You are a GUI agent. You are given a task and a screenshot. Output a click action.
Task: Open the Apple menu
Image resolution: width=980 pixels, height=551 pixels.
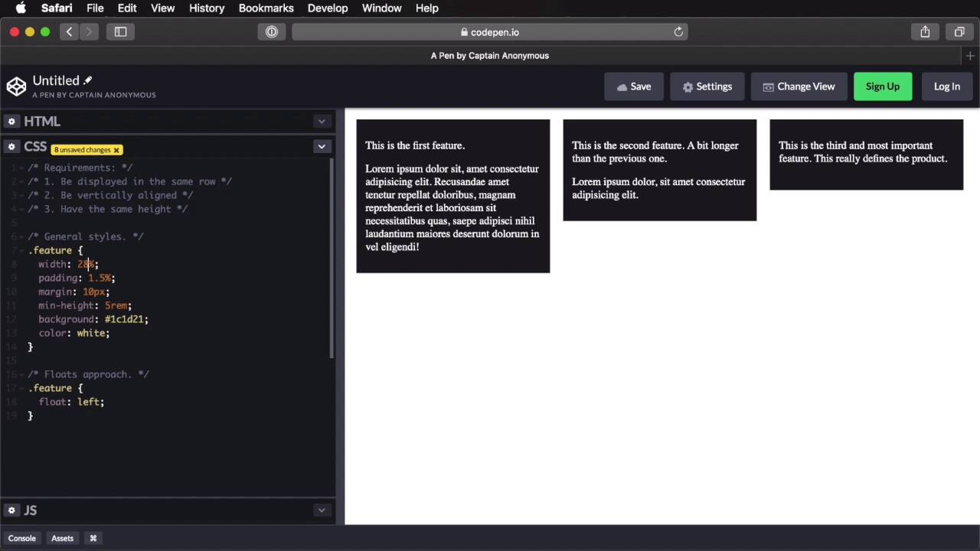(21, 8)
